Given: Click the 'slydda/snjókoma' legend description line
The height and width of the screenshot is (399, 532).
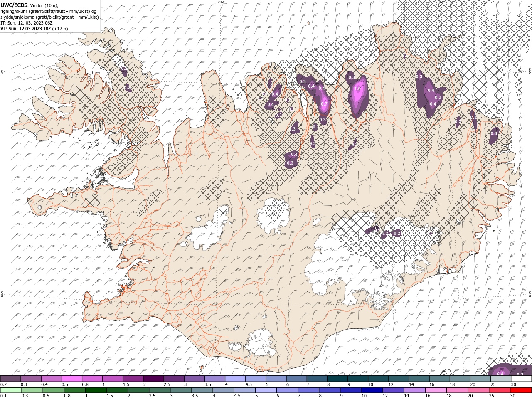Looking at the screenshot, I should pos(49,17).
